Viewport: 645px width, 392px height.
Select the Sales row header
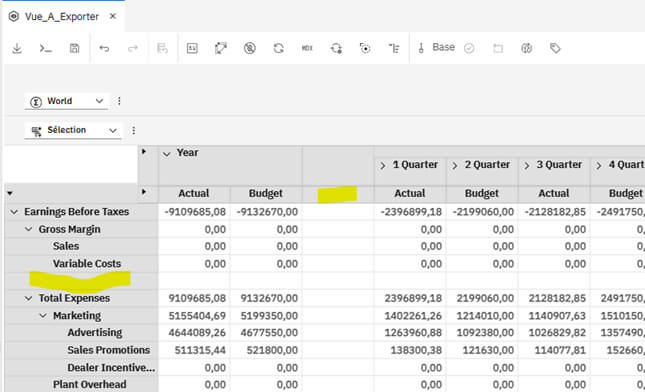[66, 246]
